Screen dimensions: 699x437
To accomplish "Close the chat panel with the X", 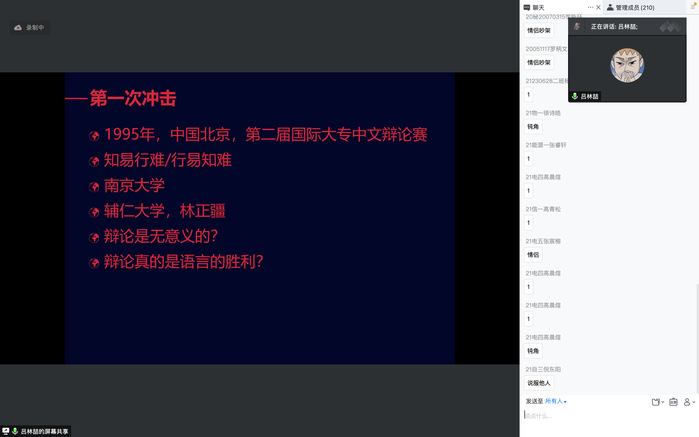I will coord(598,7).
